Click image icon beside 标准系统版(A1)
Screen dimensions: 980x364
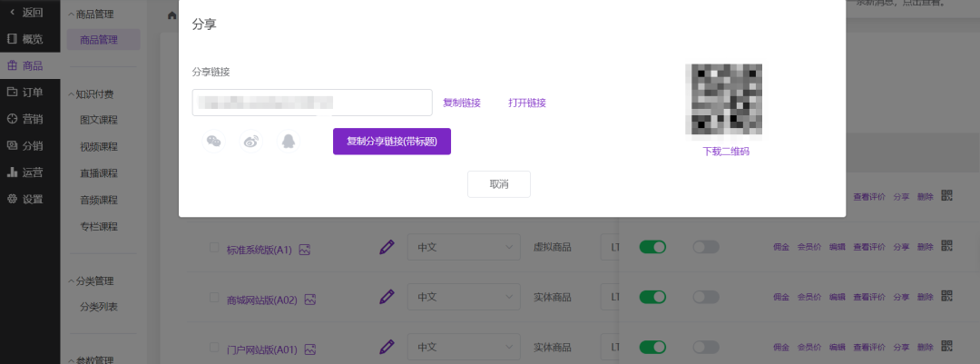(305, 250)
